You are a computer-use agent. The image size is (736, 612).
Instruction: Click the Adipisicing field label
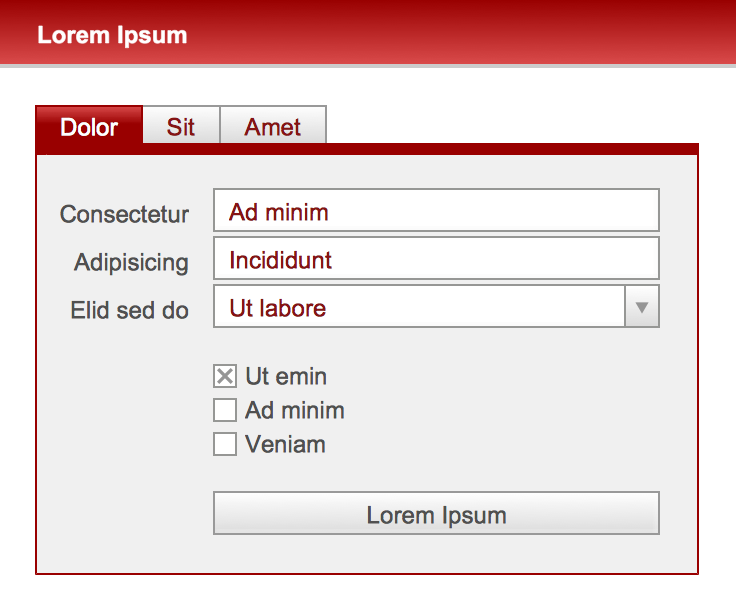pyautogui.click(x=131, y=262)
